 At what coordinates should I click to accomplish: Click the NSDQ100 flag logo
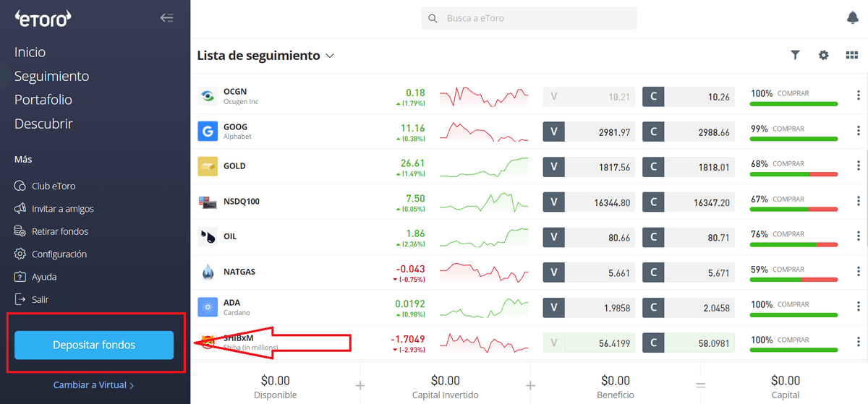(208, 202)
